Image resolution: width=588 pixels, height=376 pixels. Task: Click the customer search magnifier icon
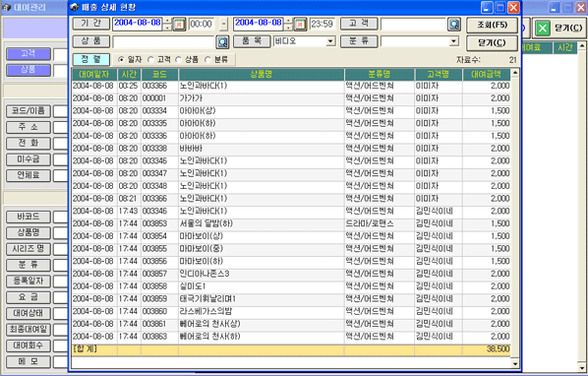(x=454, y=25)
